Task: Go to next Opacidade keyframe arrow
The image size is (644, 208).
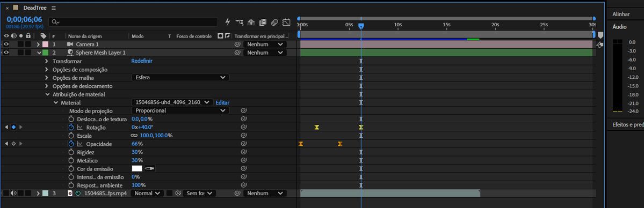Action: (x=21, y=144)
